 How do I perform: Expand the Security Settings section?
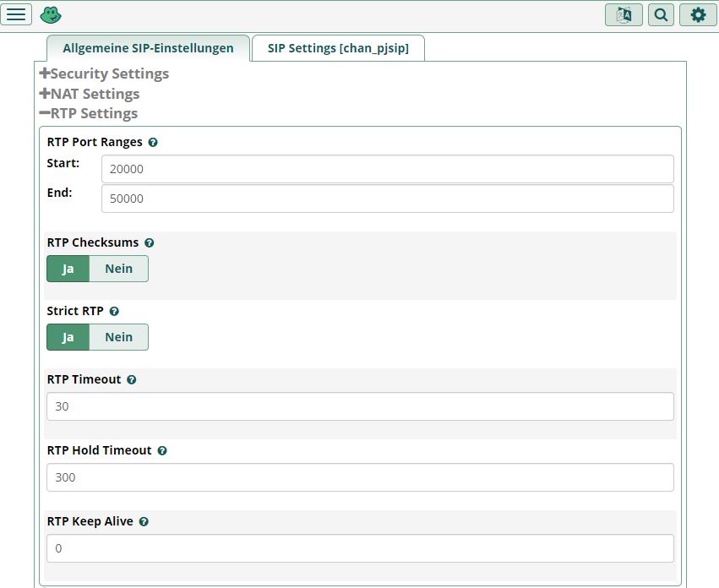click(x=105, y=74)
